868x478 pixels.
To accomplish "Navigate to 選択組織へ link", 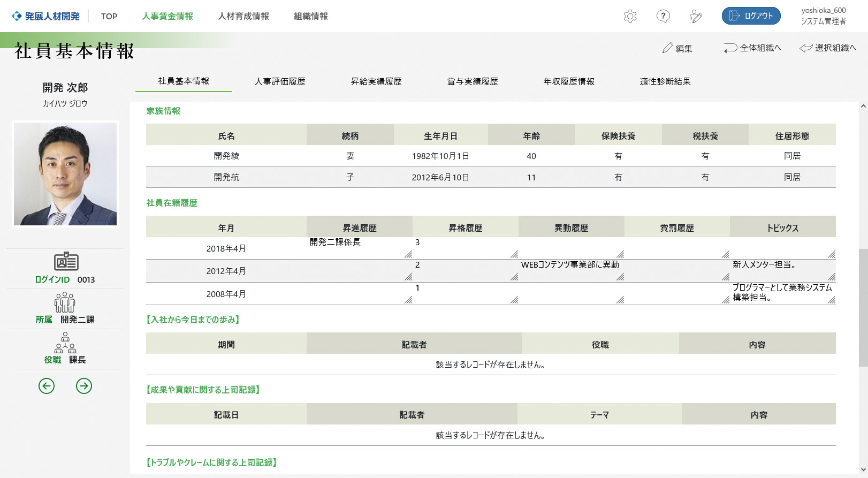I will click(828, 48).
